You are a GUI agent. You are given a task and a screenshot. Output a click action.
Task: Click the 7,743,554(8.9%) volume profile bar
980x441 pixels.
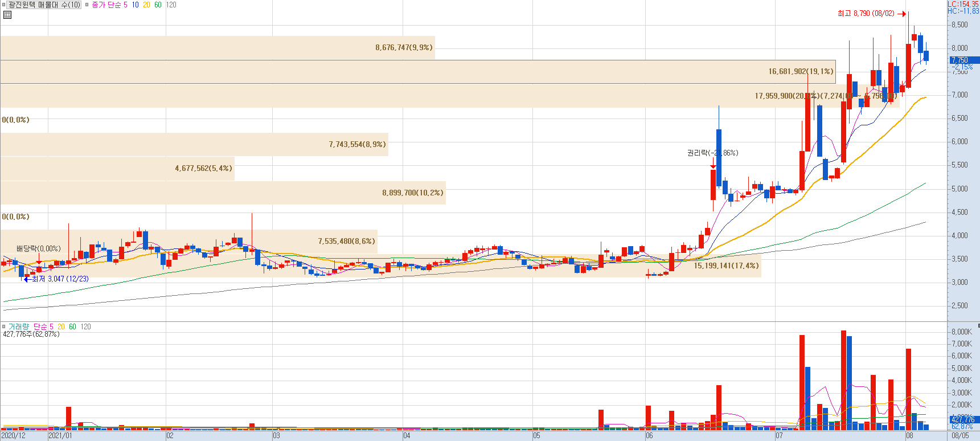194,144
